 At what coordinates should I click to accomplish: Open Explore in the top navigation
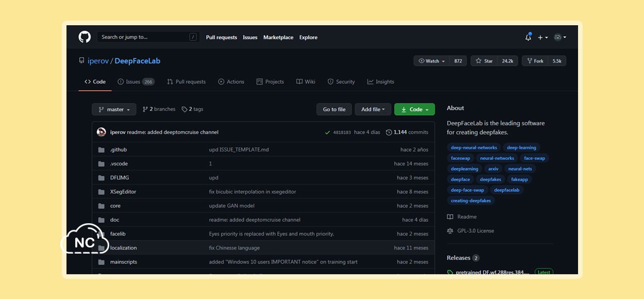point(309,37)
